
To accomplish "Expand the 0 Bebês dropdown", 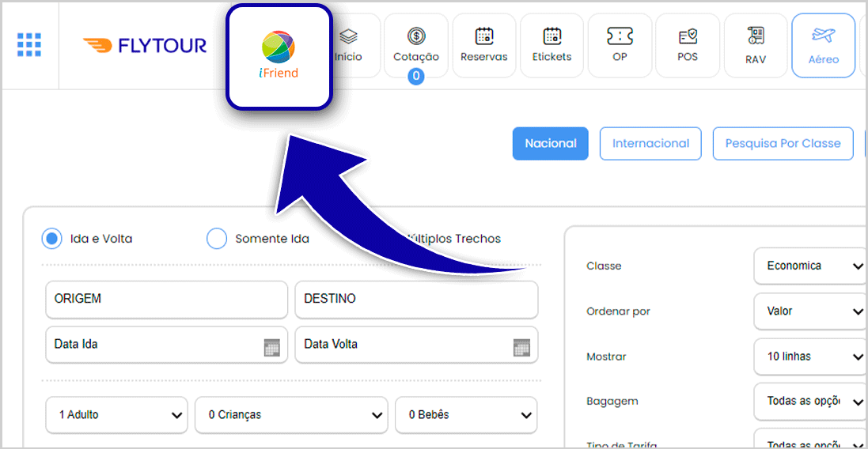I will pos(465,415).
